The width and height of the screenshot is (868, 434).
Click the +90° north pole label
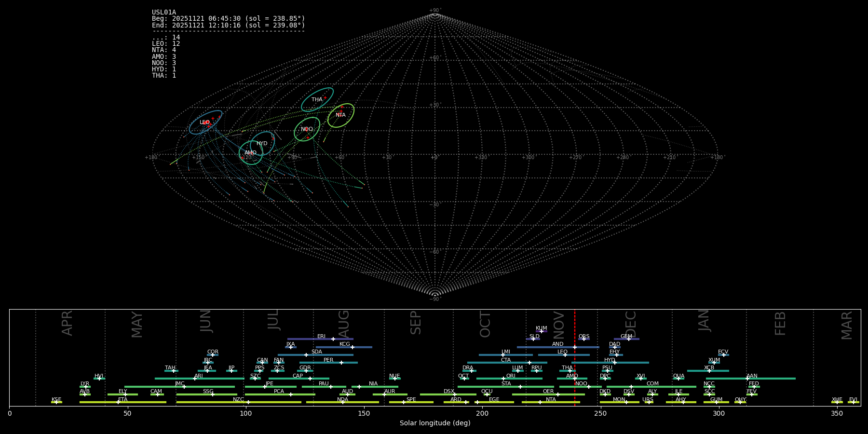point(434,11)
